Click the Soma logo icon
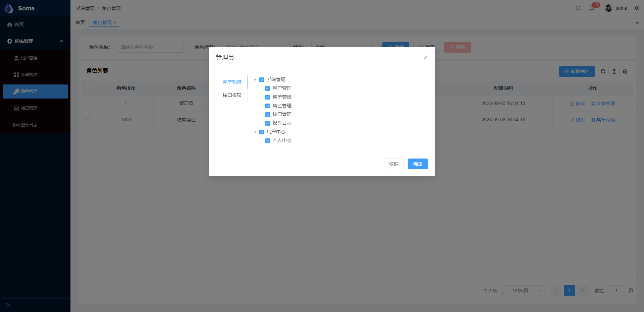The width and height of the screenshot is (644, 312). coord(9,8)
